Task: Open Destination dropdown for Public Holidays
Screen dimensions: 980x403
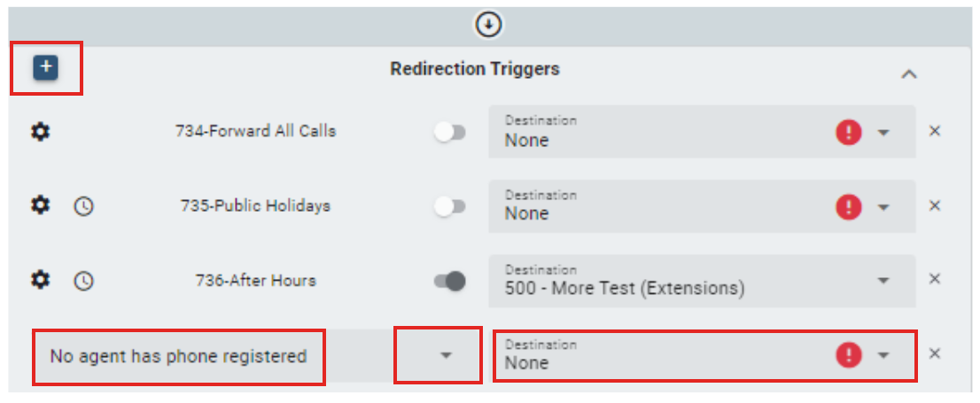Action: point(883,206)
